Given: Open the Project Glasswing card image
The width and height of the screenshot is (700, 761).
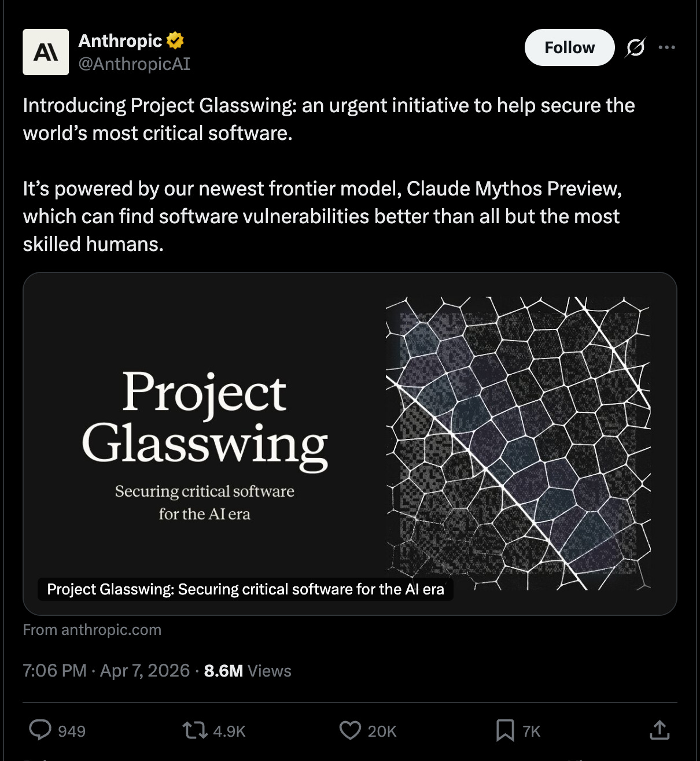Looking at the screenshot, I should tap(350, 442).
